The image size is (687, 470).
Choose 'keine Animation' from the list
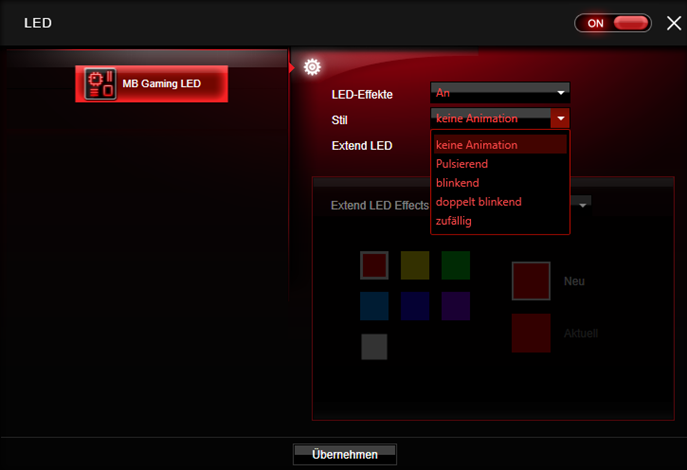tap(500, 145)
